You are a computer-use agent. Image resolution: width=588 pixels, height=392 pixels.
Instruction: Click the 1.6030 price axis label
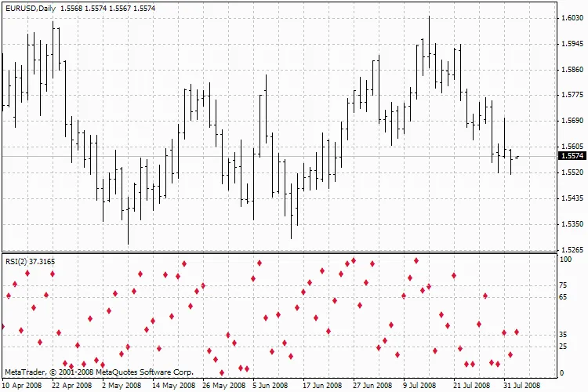pos(571,18)
